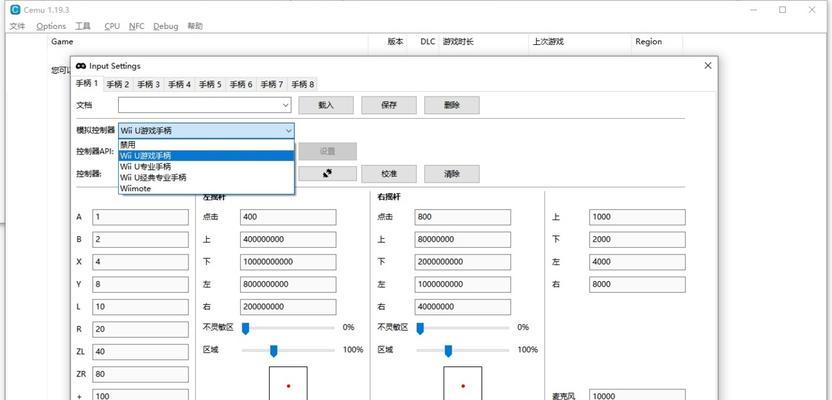Click the refresh controller icon button

pos(327,173)
